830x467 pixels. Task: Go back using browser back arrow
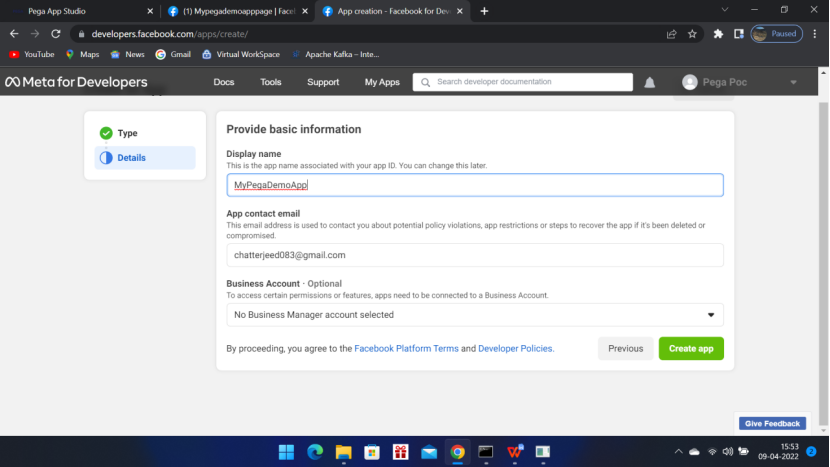(x=14, y=34)
